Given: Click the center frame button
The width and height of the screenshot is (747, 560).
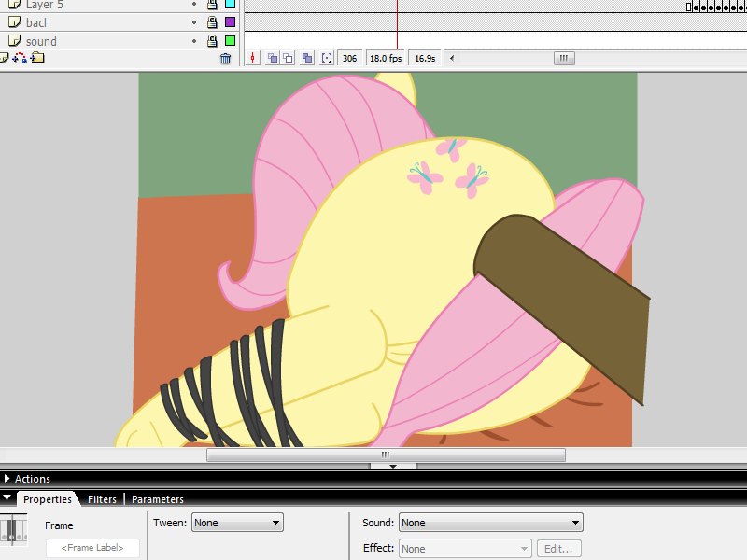Looking at the screenshot, I should 253,58.
